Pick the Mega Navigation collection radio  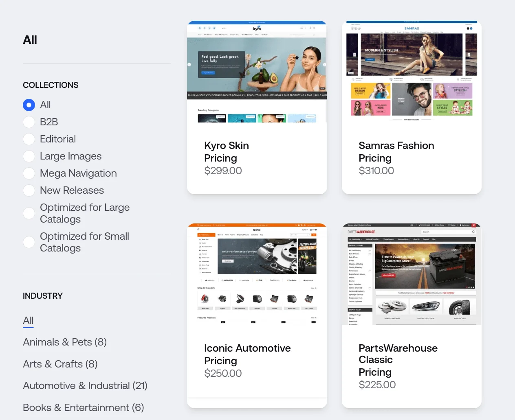(29, 173)
